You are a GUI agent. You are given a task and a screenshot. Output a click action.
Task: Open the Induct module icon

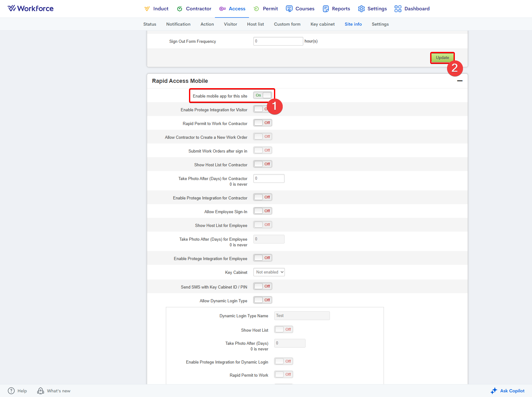(147, 9)
